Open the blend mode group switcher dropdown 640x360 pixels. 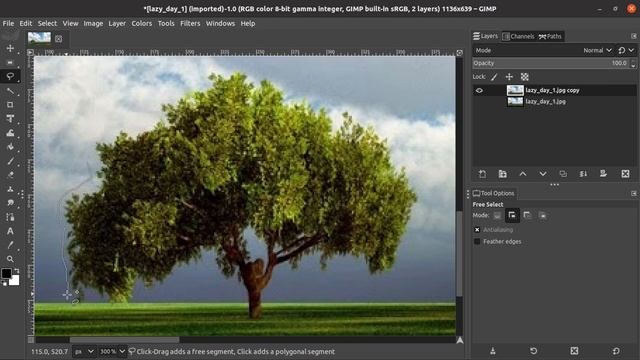coord(626,50)
